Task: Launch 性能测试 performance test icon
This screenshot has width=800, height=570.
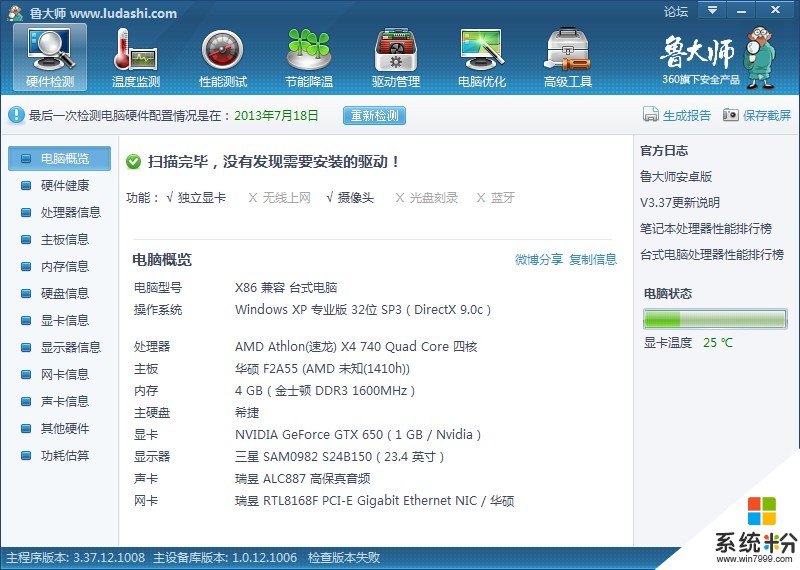Action: point(222,50)
